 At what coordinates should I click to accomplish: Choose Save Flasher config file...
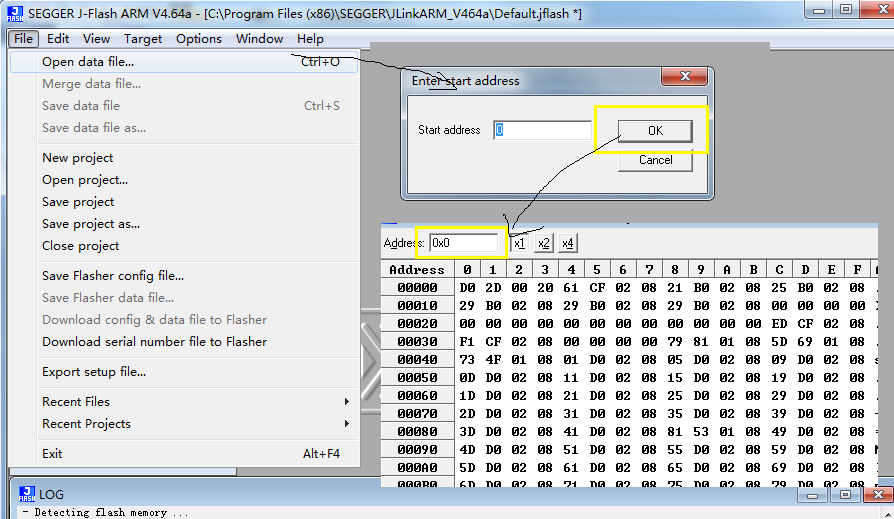[x=184, y=276]
